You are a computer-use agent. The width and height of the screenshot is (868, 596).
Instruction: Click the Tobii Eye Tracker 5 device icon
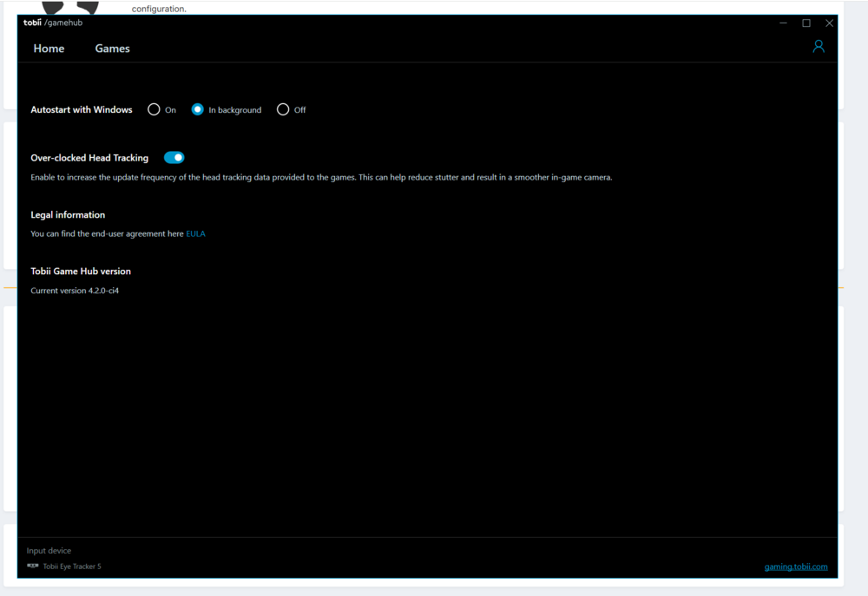click(33, 566)
